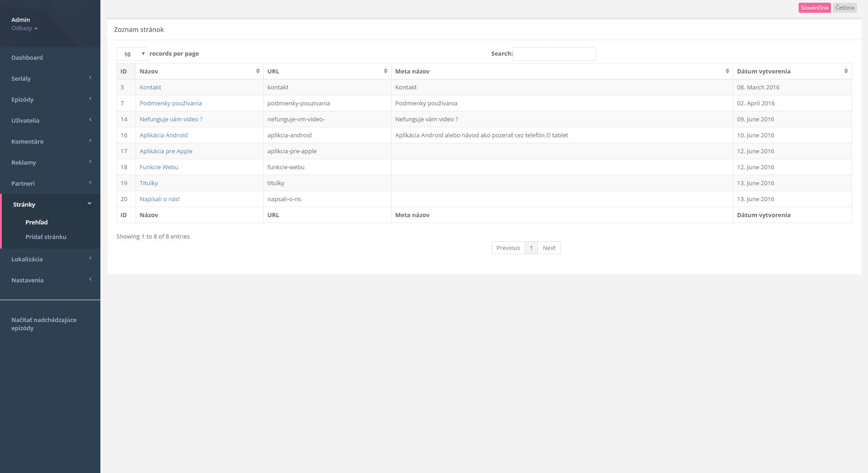Open the Aplikácia pre Apple link

click(166, 151)
